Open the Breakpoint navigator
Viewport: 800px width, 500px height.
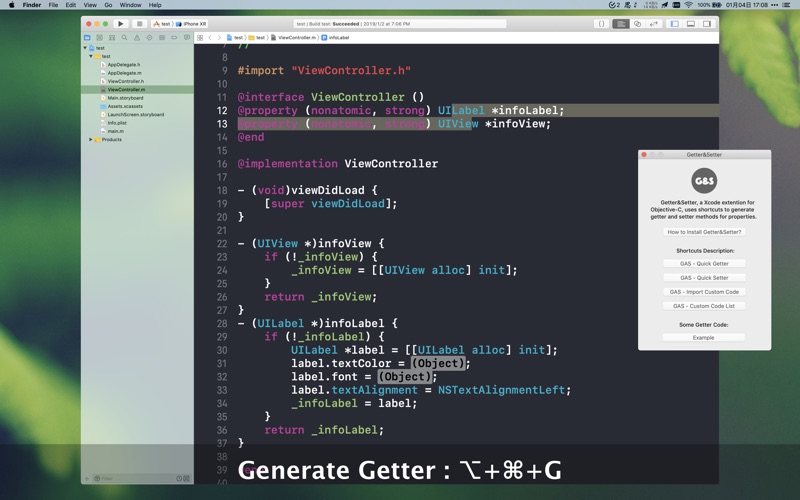pyautogui.click(x=174, y=37)
